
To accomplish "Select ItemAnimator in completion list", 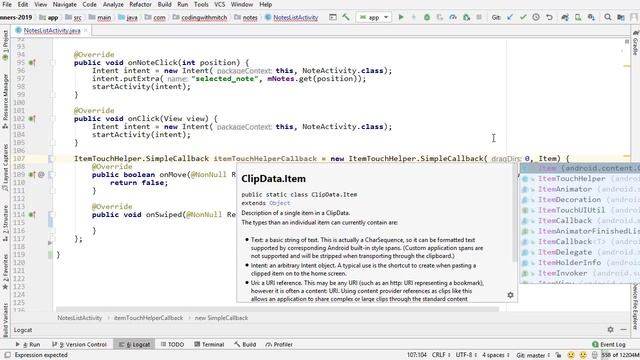I will click(580, 189).
